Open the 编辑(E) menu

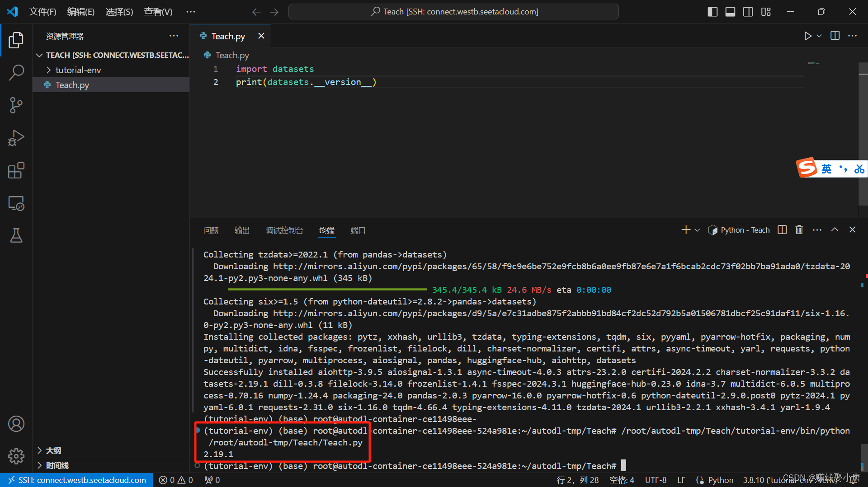pyautogui.click(x=81, y=12)
